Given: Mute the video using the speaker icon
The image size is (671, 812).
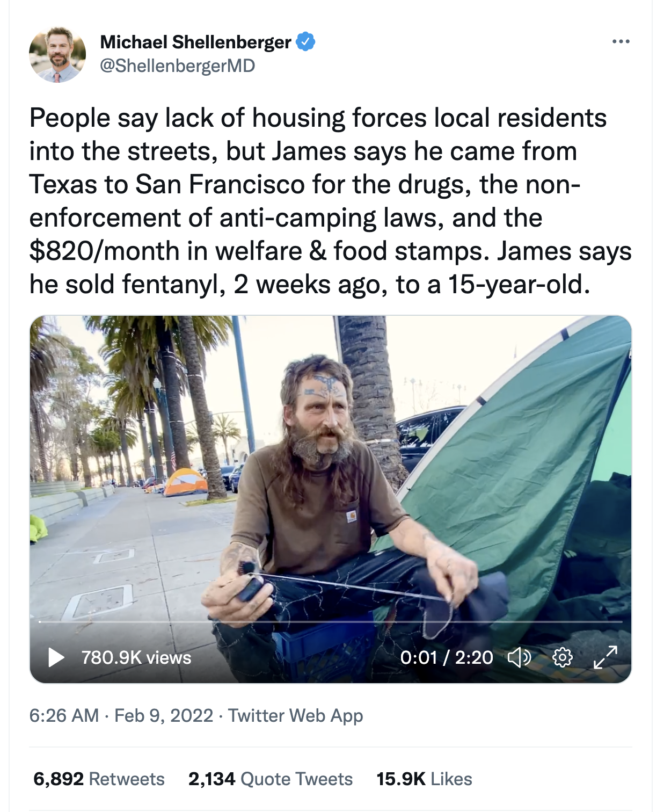Looking at the screenshot, I should point(519,657).
